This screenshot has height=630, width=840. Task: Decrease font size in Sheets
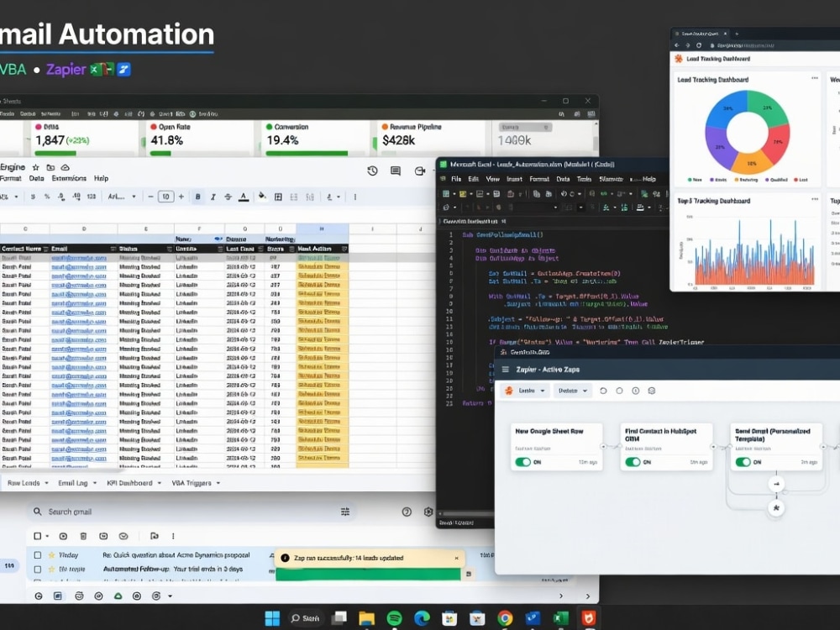pos(150,197)
